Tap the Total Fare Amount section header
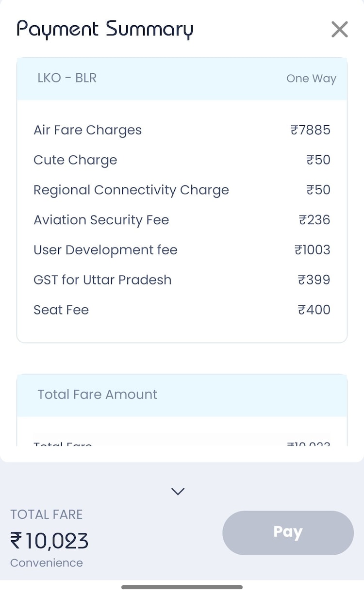Image resolution: width=364 pixels, height=596 pixels. point(98,395)
